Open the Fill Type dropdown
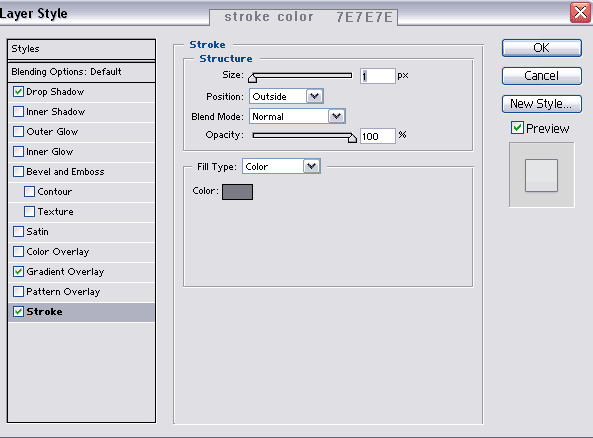 pos(281,166)
